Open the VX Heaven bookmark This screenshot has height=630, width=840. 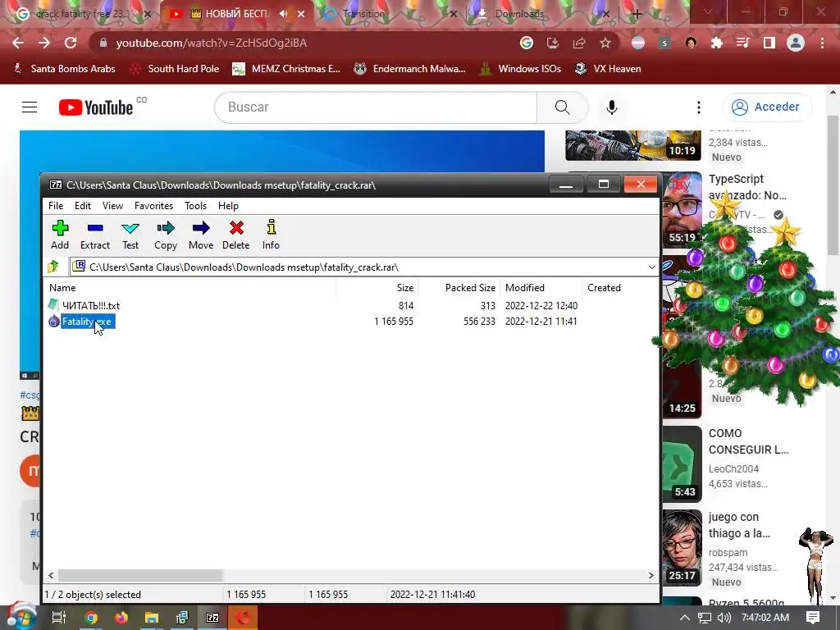608,69
